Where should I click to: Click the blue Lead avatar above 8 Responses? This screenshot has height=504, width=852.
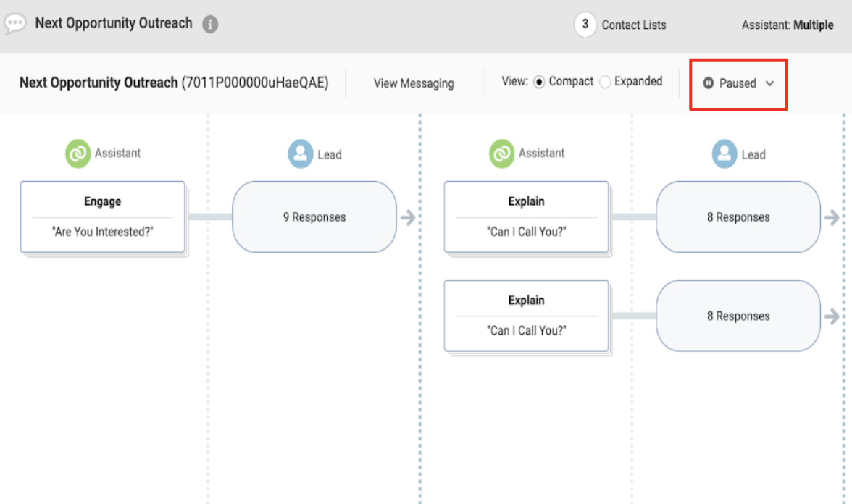pyautogui.click(x=724, y=154)
